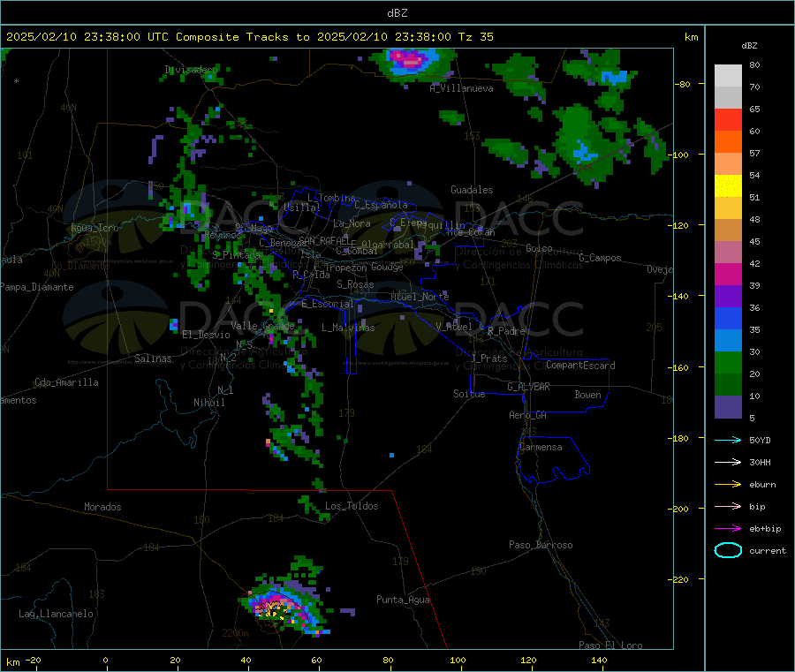The width and height of the screenshot is (795, 672).
Task: Click the Paso_Barroso map label
Action: click(541, 545)
